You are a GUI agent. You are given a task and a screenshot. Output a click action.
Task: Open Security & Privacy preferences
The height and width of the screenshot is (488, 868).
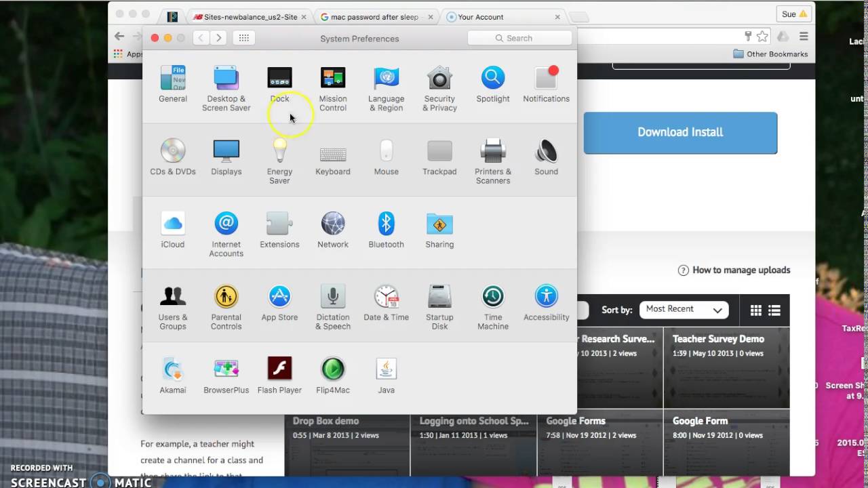(439, 88)
